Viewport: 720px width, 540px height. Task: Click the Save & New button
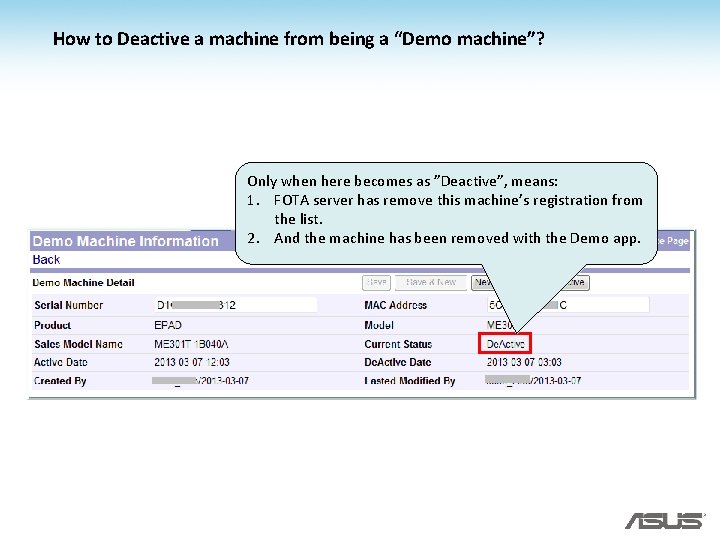tap(431, 282)
